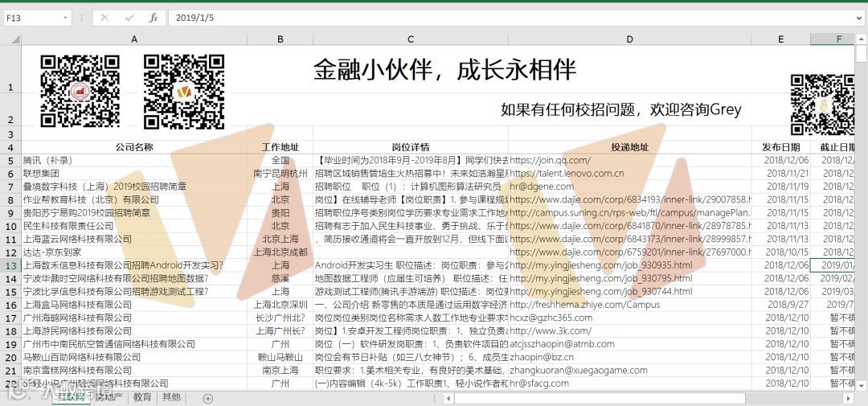The image size is (868, 406).
Task: Select cell 马鞍山百助网络科技有限公司
Action: coord(134,357)
